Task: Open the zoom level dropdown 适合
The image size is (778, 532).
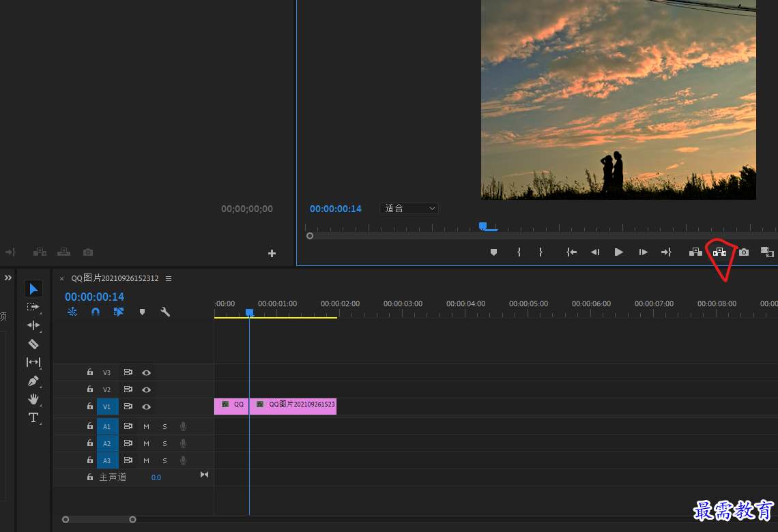Action: (x=409, y=209)
